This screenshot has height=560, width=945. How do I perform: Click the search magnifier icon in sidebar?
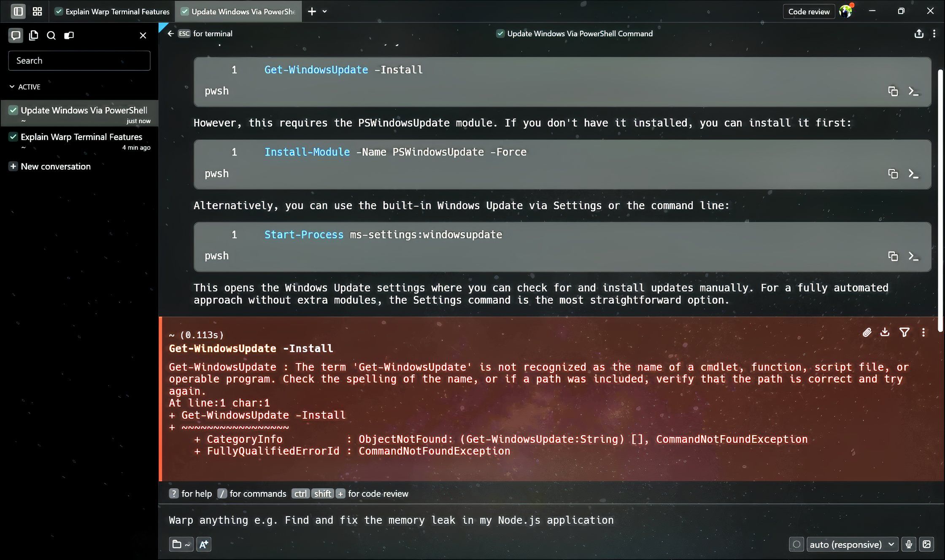point(51,35)
